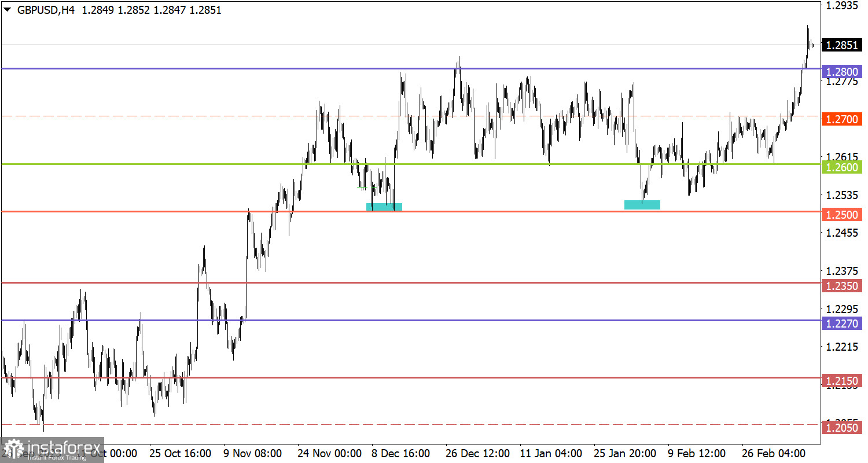Click the 1.2375 price scale value
Screen dimensions: 868x463
pyautogui.click(x=842, y=271)
